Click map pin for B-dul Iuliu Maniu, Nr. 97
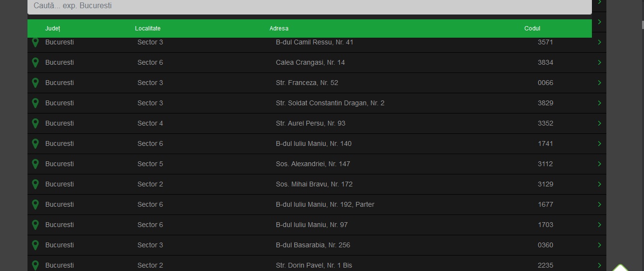The image size is (644, 271). tap(35, 225)
